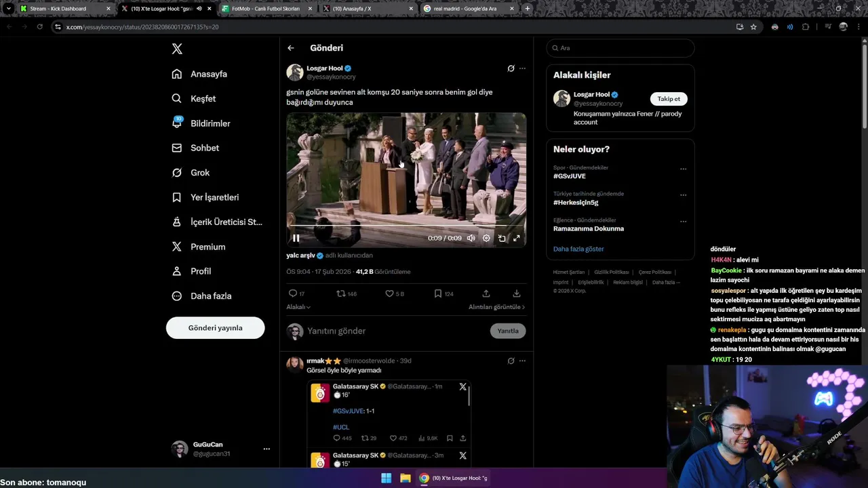Pause the video
Viewport: 868px width, 488px height.
point(296,238)
